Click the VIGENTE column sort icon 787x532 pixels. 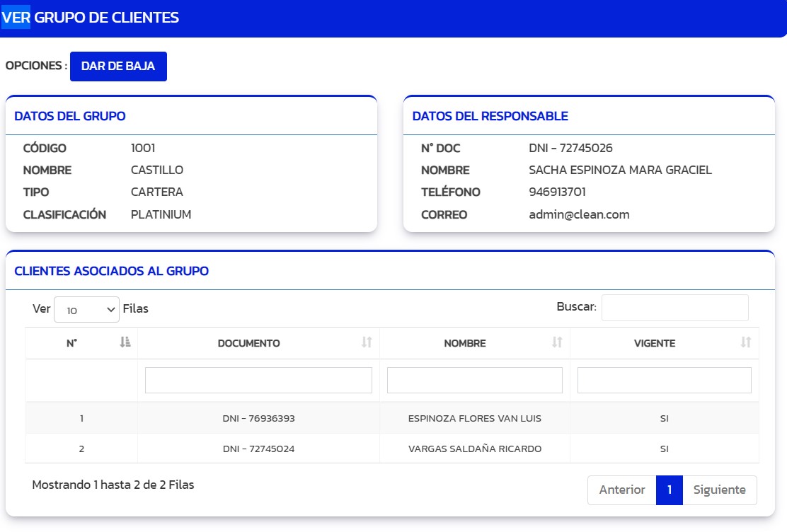click(x=745, y=342)
